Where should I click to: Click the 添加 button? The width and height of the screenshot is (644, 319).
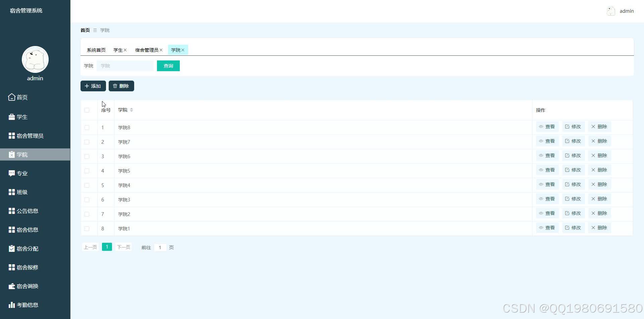93,86
